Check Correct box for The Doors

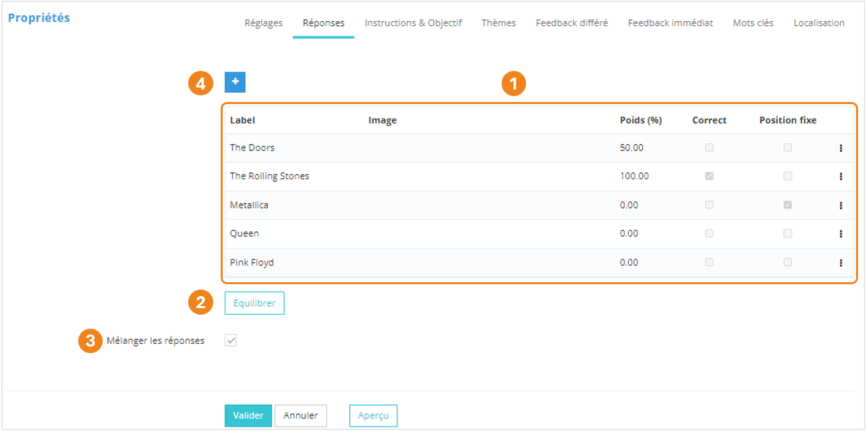pos(709,148)
